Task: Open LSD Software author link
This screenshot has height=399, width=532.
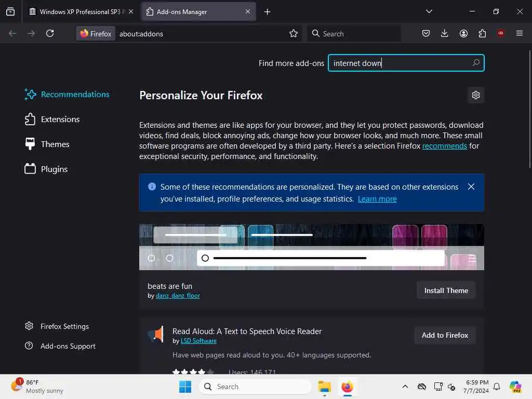Action: tap(198, 341)
